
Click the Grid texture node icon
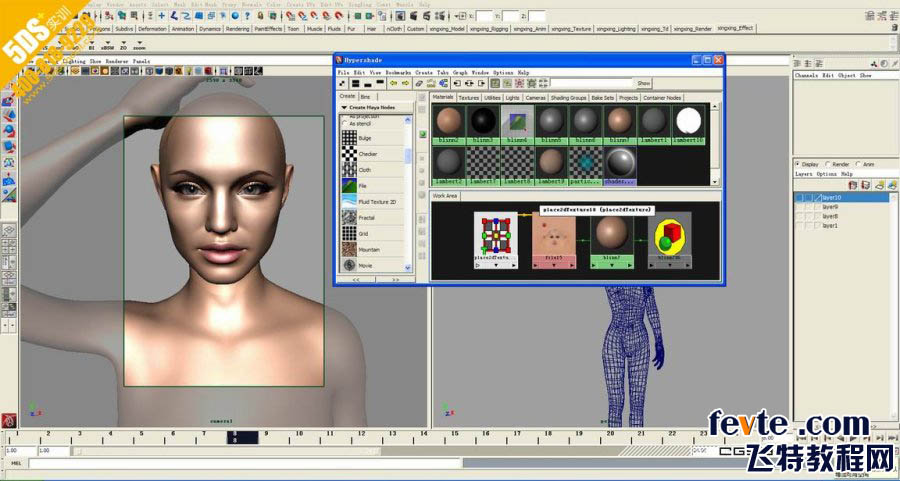coord(348,232)
